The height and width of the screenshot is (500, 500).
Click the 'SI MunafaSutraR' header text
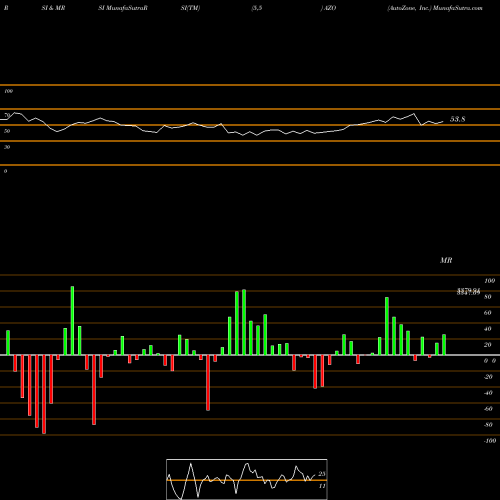[x=123, y=8]
